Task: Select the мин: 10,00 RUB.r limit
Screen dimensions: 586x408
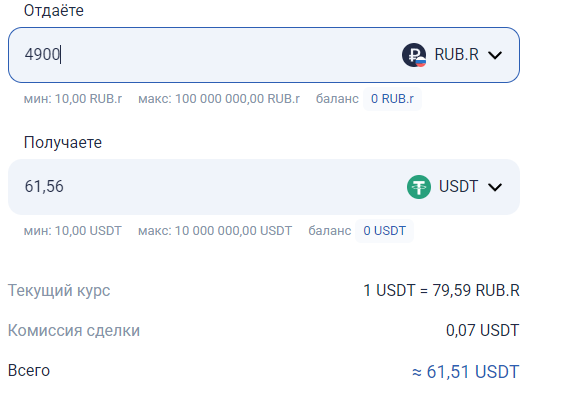Action: [73, 99]
